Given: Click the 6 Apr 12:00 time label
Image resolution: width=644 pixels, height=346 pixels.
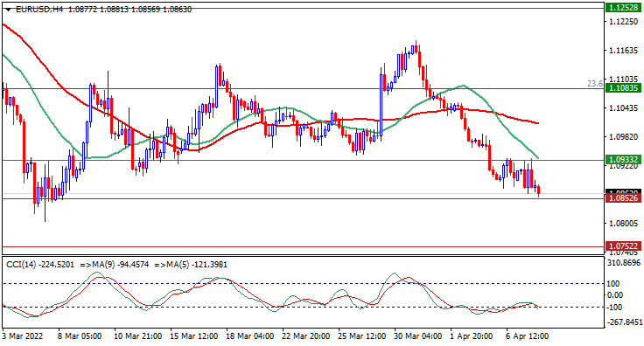Looking at the screenshot, I should pos(526,336).
